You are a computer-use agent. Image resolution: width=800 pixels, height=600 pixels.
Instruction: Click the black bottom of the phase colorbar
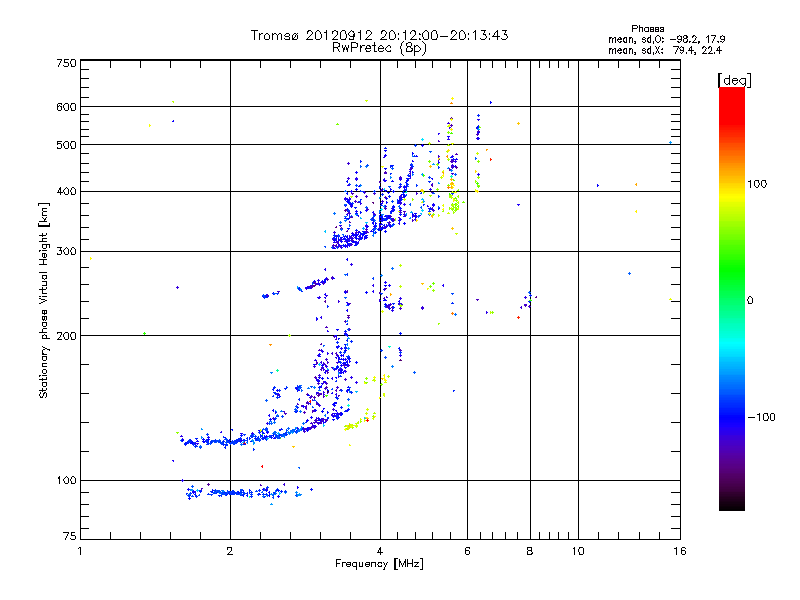coord(732,503)
